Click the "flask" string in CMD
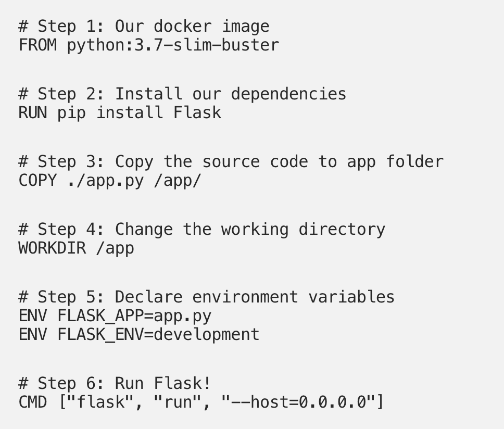The image size is (504, 429). 100,402
